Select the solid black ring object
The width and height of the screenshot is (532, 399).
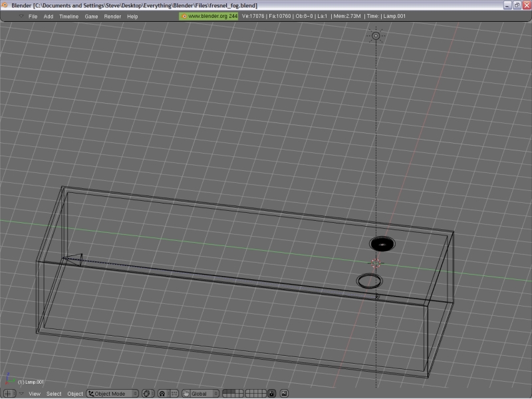point(381,243)
